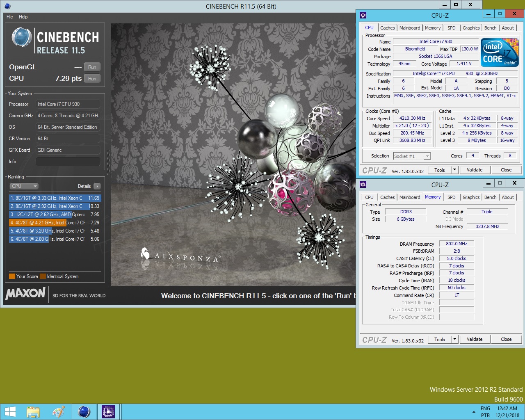Click the Multiplier x 21.0 value
Screen dimensions: 525x420
click(412, 126)
